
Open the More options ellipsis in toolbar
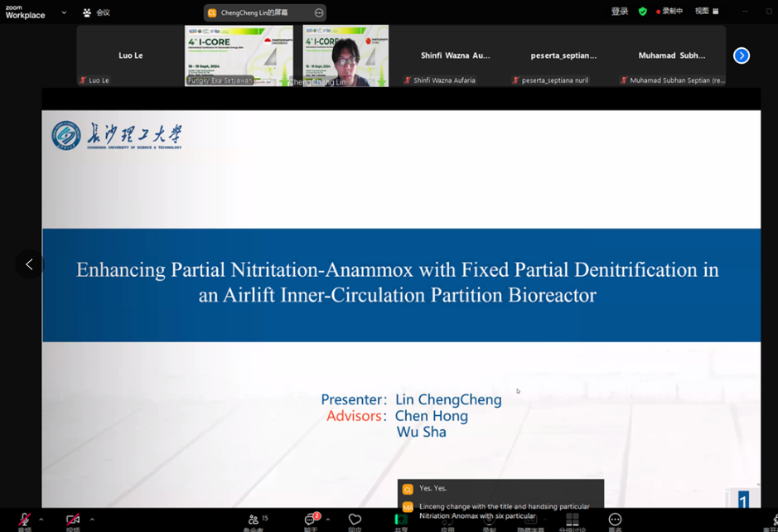pyautogui.click(x=615, y=520)
